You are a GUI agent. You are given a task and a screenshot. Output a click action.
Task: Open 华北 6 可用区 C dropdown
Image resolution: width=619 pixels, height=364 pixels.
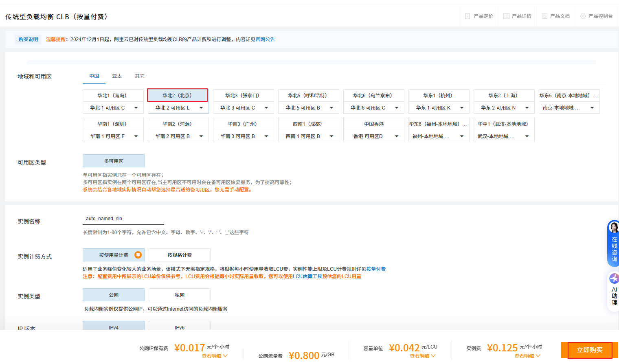(x=374, y=107)
